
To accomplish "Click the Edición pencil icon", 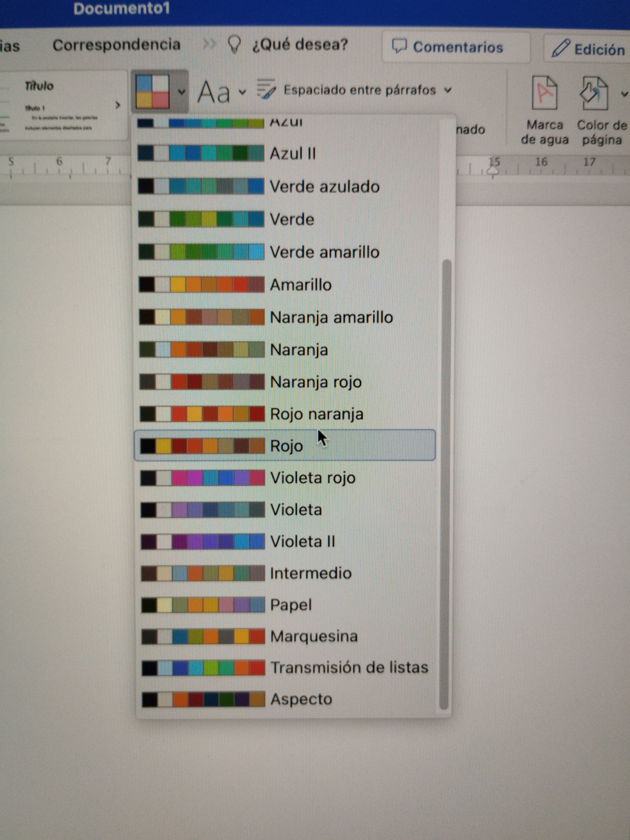I will pyautogui.click(x=560, y=48).
